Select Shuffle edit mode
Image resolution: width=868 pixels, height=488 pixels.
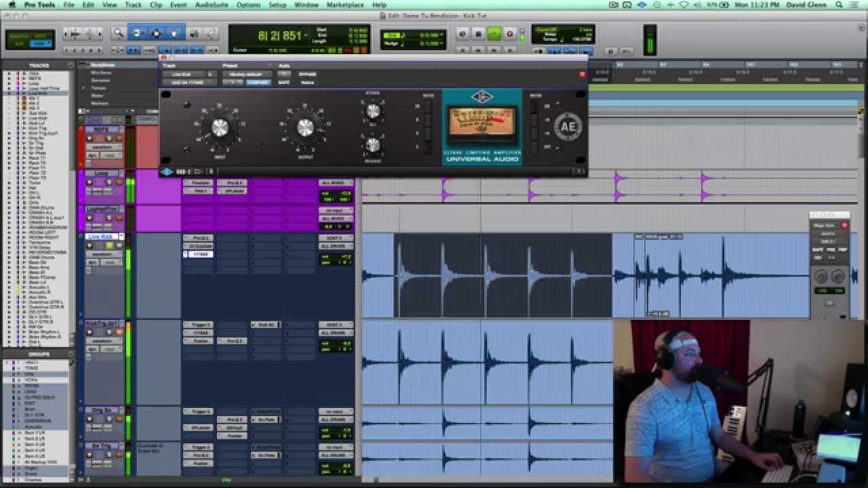coord(18,36)
